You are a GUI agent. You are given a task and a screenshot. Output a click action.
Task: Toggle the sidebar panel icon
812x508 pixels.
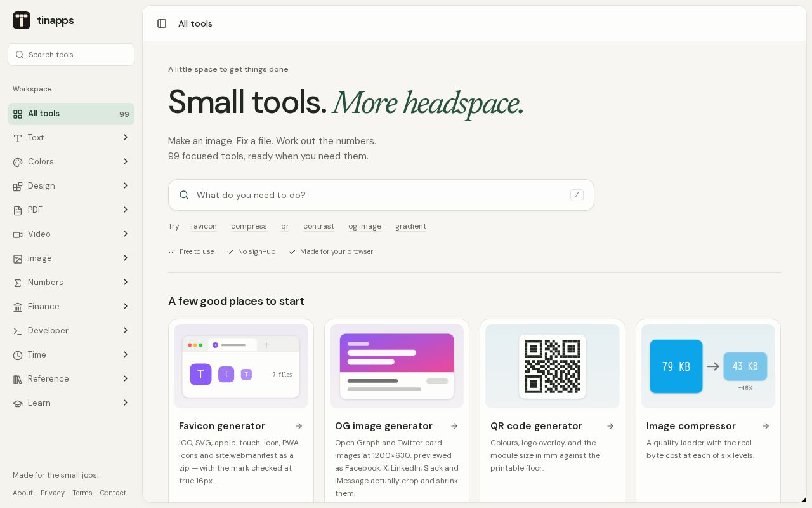[x=162, y=23]
